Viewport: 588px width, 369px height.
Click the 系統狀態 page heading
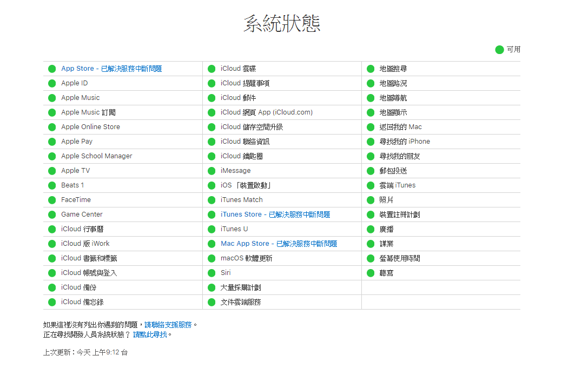pos(282,24)
